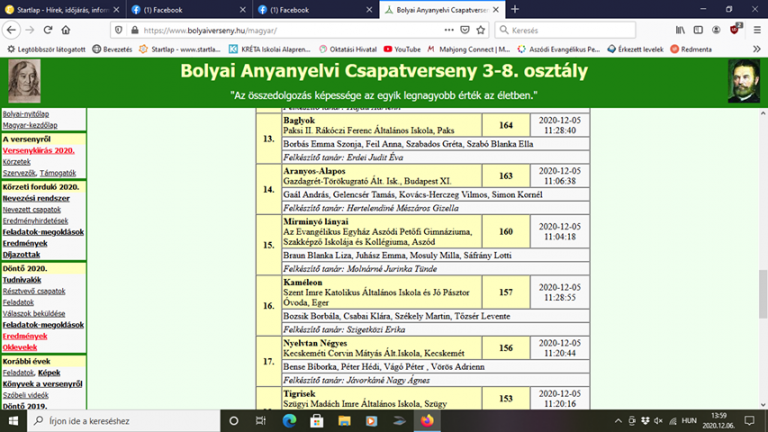The width and height of the screenshot is (768, 432).
Task: Open the Firefox hamburger menu
Action: (x=757, y=30)
